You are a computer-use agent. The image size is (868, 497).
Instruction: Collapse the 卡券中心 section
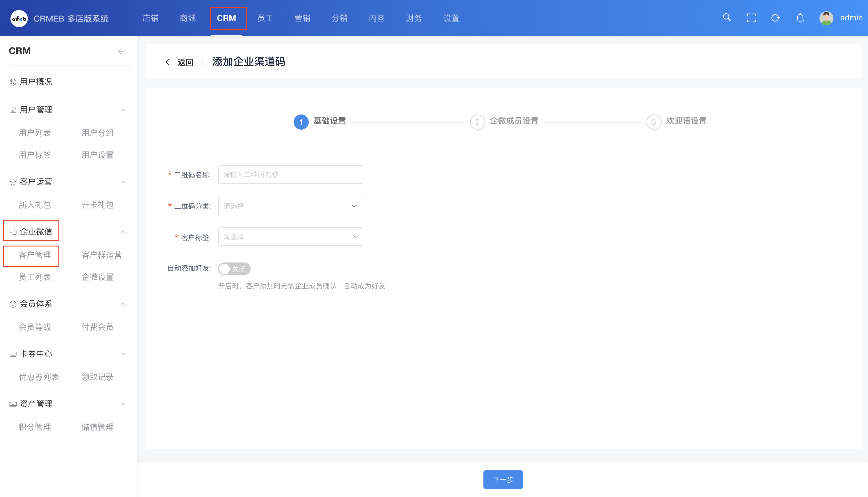click(x=123, y=354)
